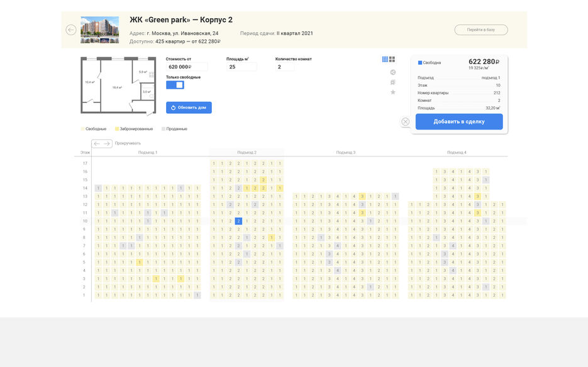Toggle the 'Только свободные' switch

coord(175,85)
